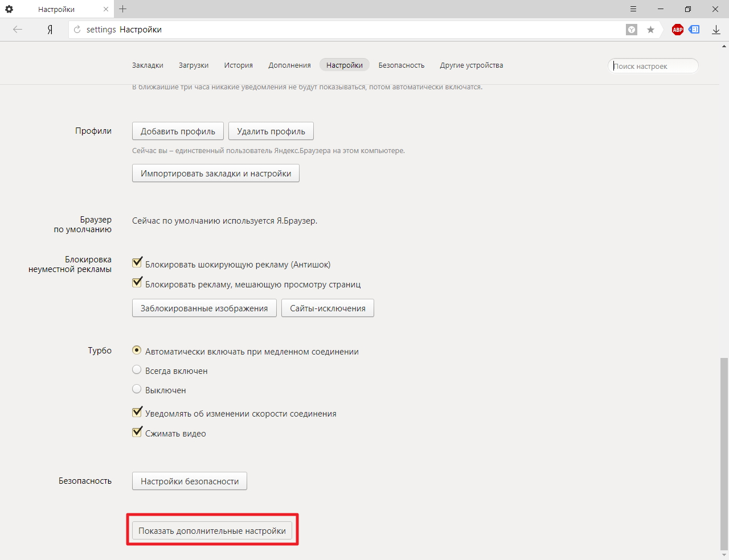Switch to the История tab
Image resolution: width=729 pixels, height=560 pixels.
point(239,65)
